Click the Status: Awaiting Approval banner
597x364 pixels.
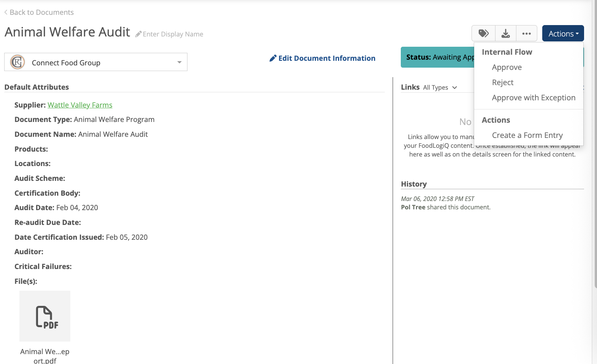point(437,57)
